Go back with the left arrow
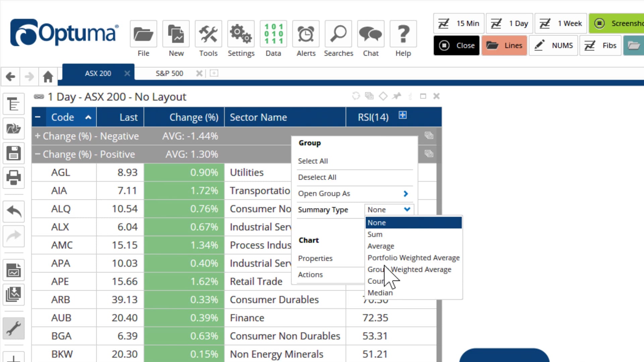This screenshot has width=644, height=362. tap(10, 76)
